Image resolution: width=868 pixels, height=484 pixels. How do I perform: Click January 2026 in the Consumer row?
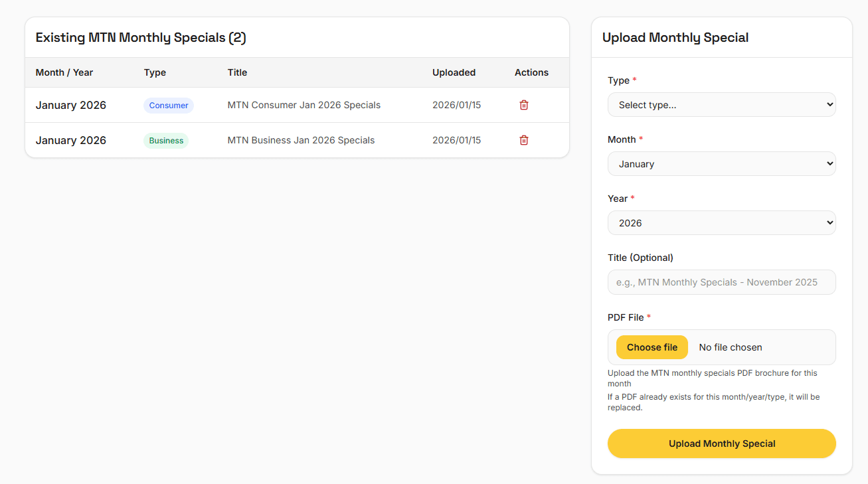click(x=71, y=105)
